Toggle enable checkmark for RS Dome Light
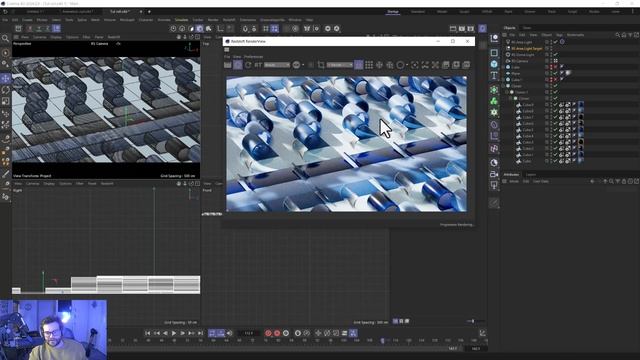The height and width of the screenshot is (360, 640). 556,54
